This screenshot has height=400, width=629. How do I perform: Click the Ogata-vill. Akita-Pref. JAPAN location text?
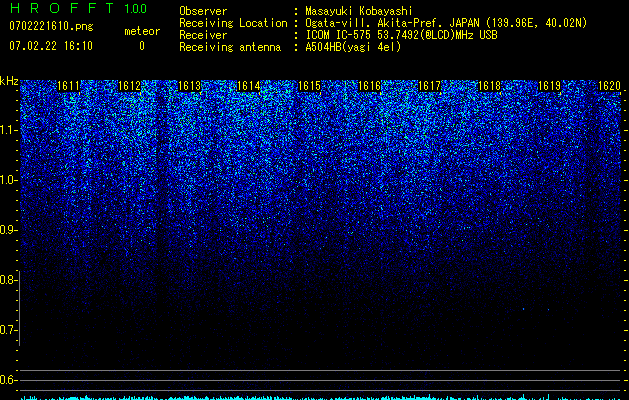pyautogui.click(x=446, y=23)
